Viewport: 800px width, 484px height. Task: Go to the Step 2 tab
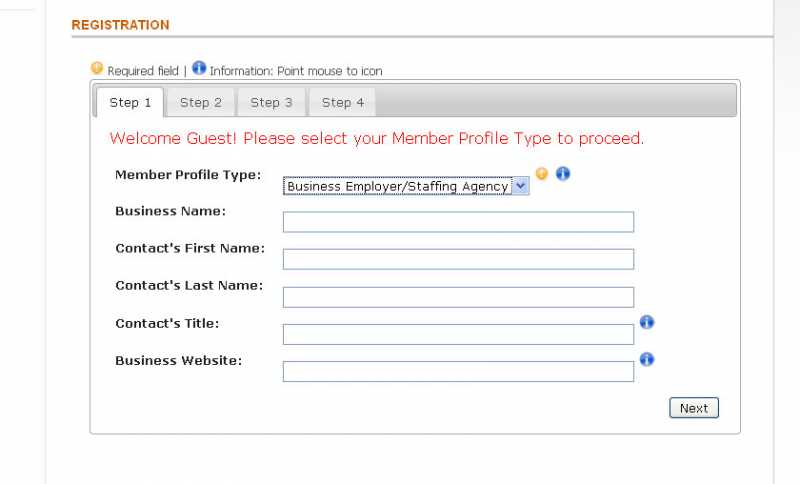click(201, 103)
